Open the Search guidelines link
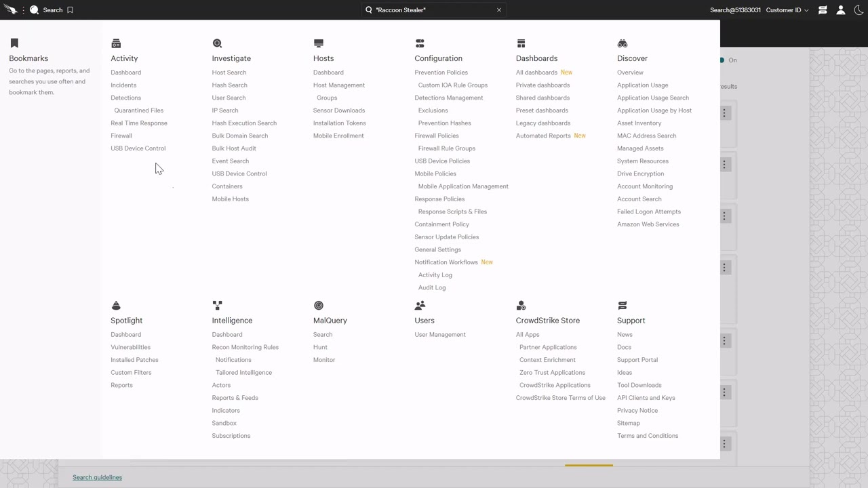The height and width of the screenshot is (488, 868). tap(97, 477)
